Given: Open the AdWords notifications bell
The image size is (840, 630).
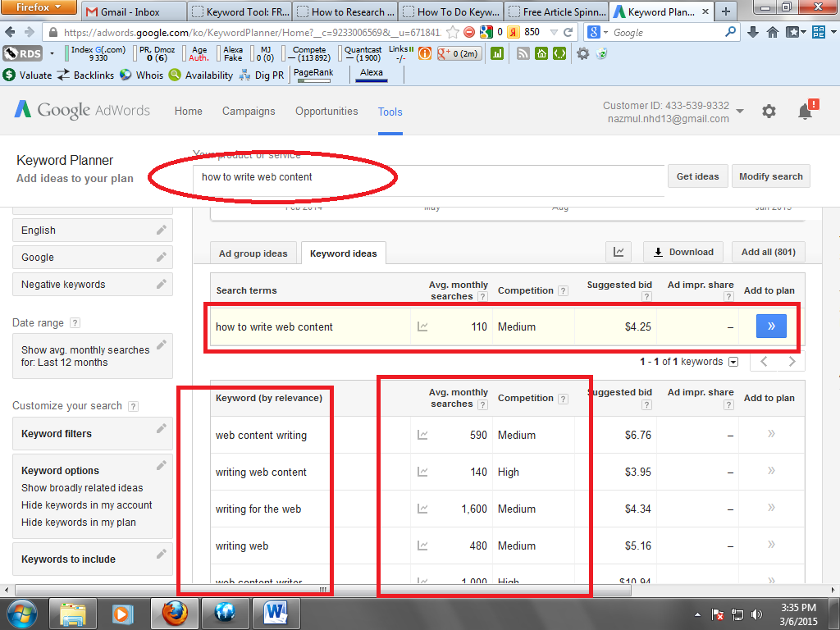Looking at the screenshot, I should point(806,112).
